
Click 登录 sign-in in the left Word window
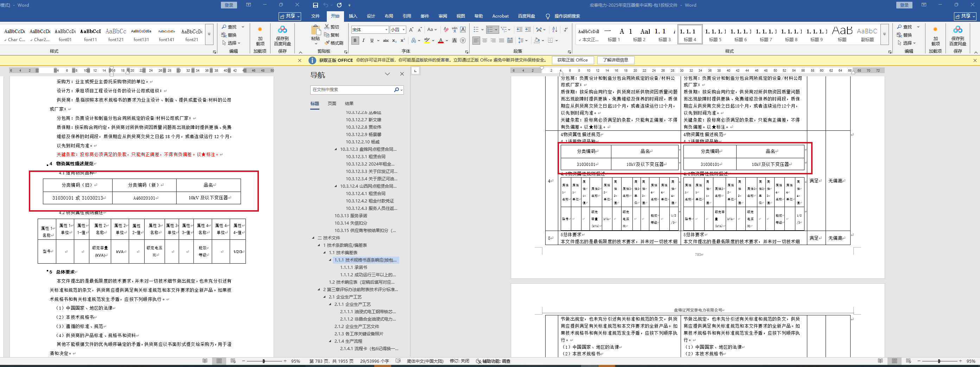(x=229, y=5)
